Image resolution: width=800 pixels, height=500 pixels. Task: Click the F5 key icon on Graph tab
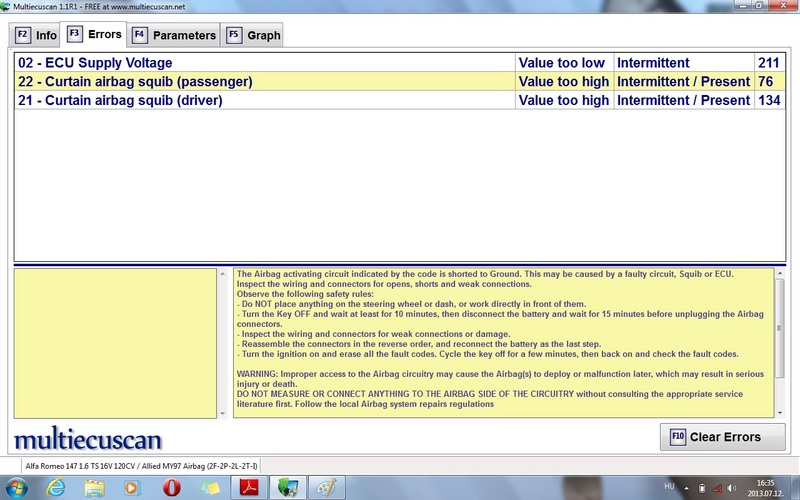234,35
